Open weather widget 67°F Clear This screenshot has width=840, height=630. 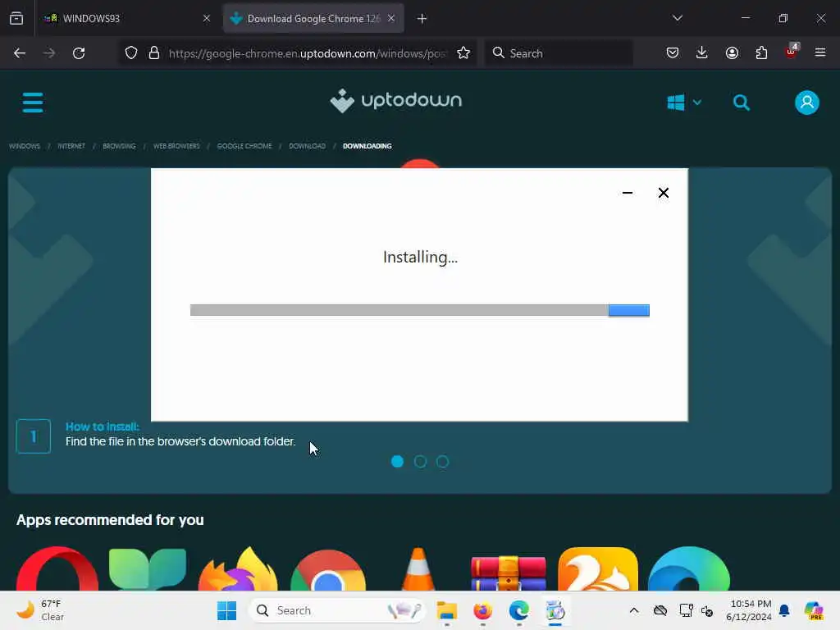pyautogui.click(x=40, y=610)
